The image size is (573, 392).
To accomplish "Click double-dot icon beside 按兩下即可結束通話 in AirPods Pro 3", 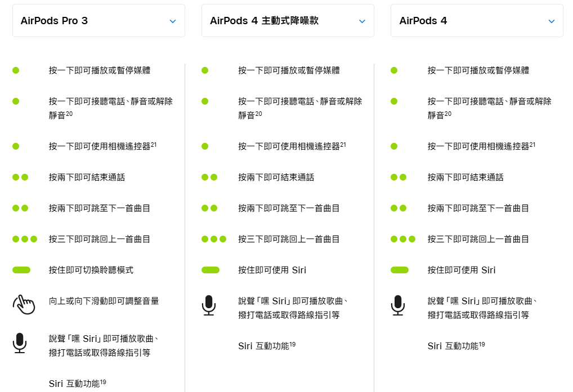I will [20, 177].
